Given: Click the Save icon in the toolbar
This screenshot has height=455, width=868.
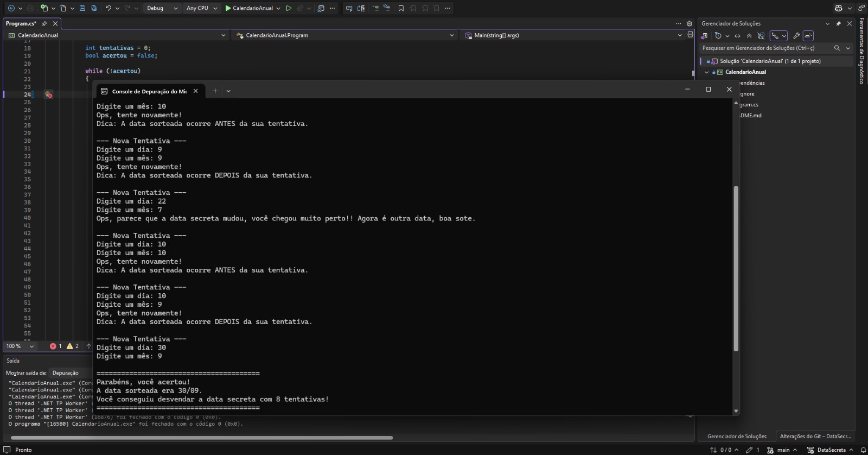Looking at the screenshot, I should [x=82, y=8].
